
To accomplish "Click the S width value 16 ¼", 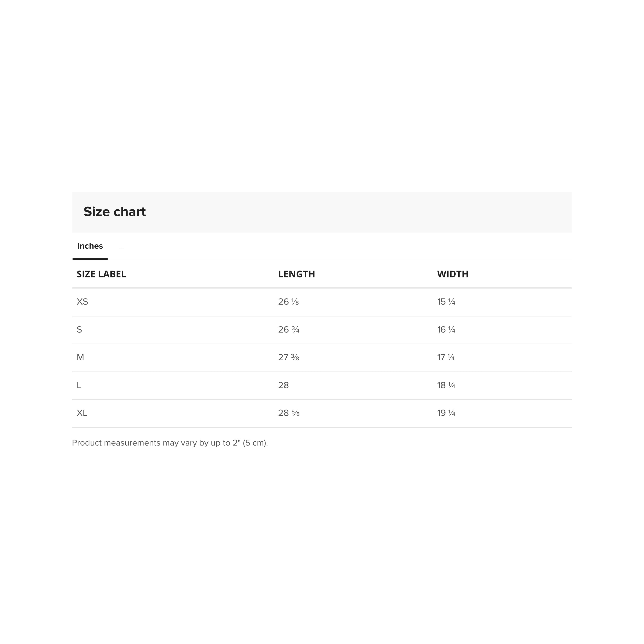I will pos(446,330).
